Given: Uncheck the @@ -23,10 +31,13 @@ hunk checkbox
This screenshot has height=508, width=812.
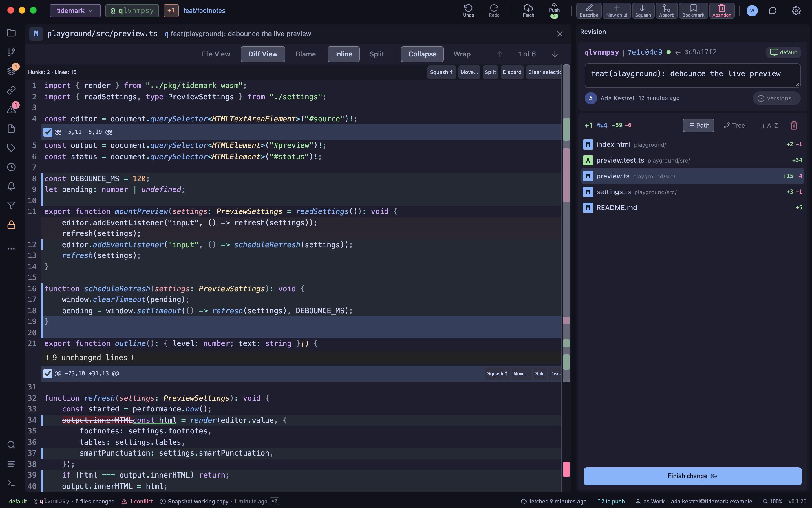Looking at the screenshot, I should pos(48,374).
